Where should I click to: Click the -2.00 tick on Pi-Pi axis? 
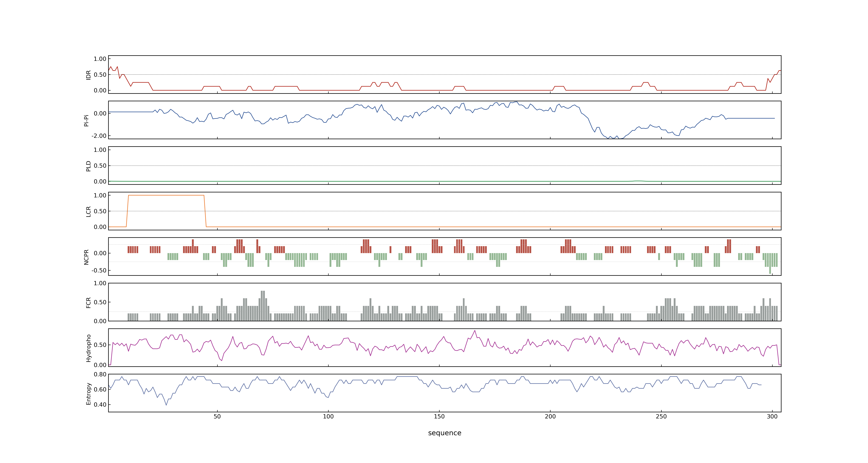point(99,136)
